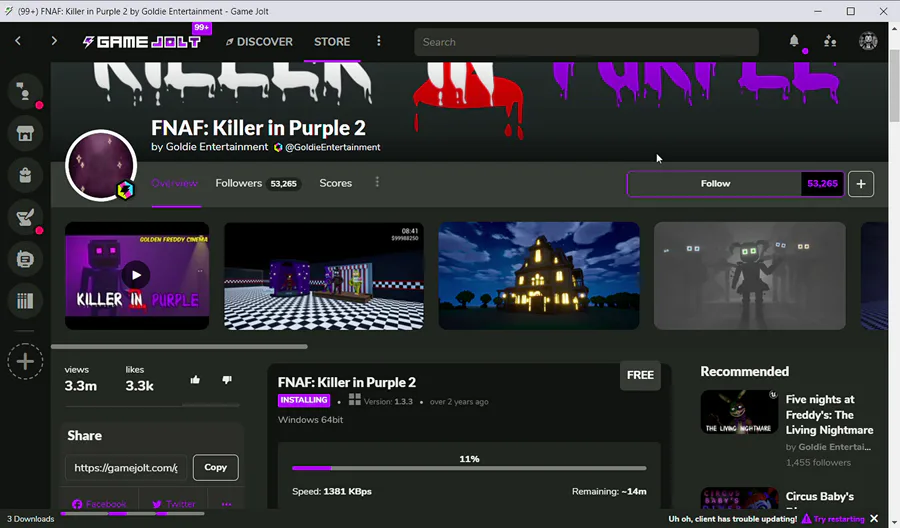Open the lit mansion night screenshot
This screenshot has height=528, width=900.
point(539,275)
